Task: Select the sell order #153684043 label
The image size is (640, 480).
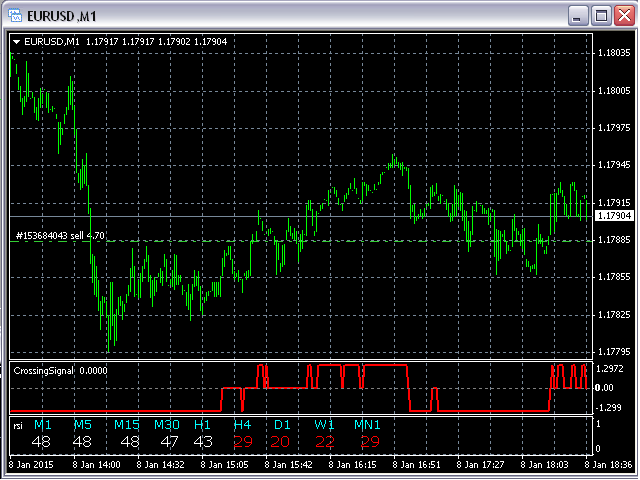Action: [60, 236]
